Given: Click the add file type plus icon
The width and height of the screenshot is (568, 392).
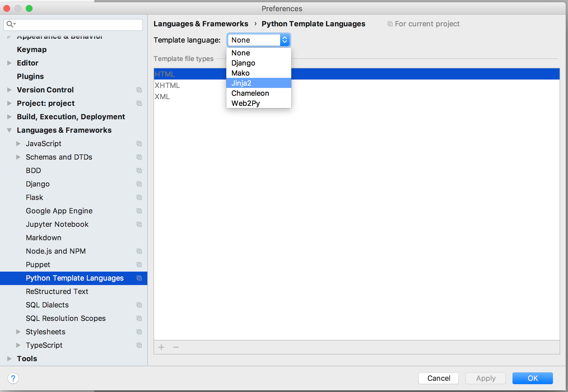Looking at the screenshot, I should [x=161, y=347].
